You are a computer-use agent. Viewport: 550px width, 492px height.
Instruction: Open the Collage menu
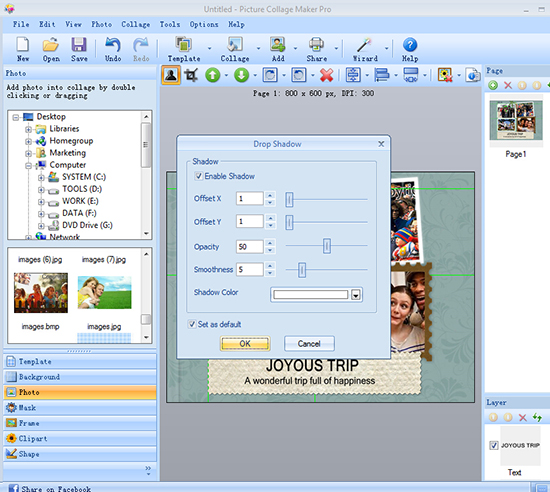135,24
